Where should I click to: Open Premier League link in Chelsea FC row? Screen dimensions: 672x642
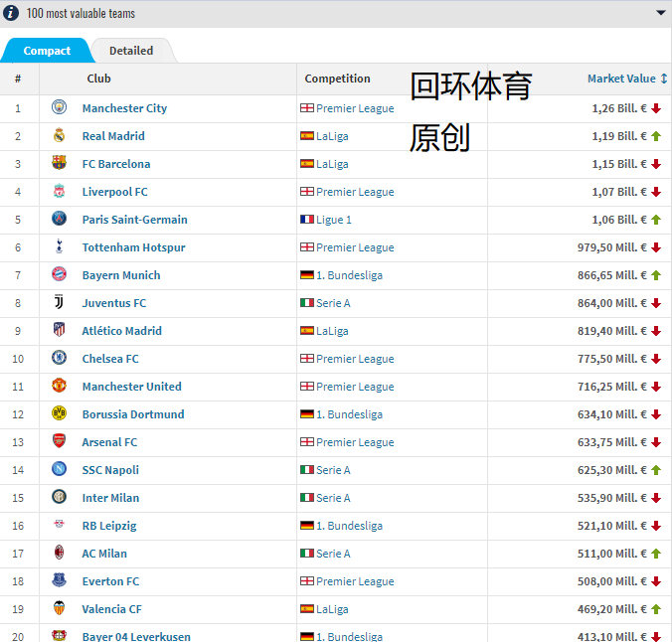point(355,359)
